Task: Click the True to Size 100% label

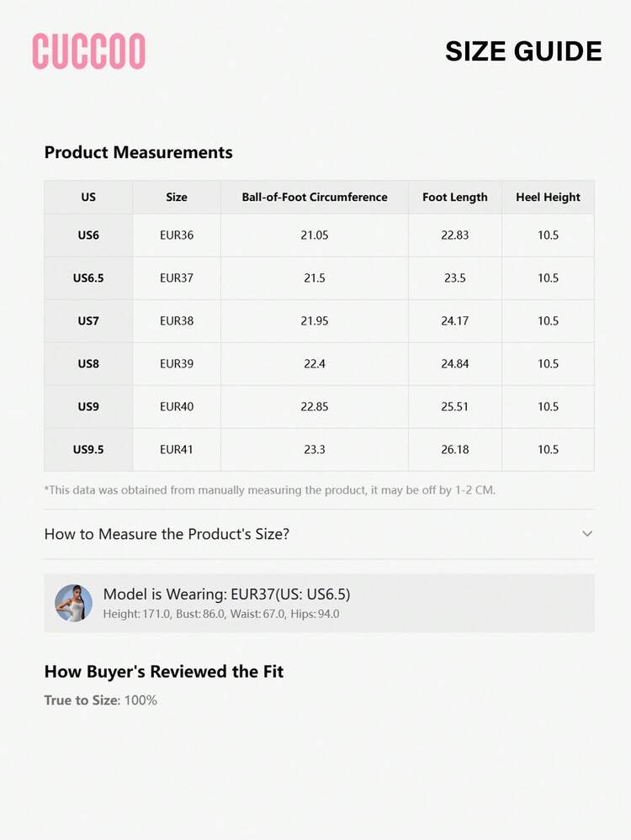Action: click(101, 700)
